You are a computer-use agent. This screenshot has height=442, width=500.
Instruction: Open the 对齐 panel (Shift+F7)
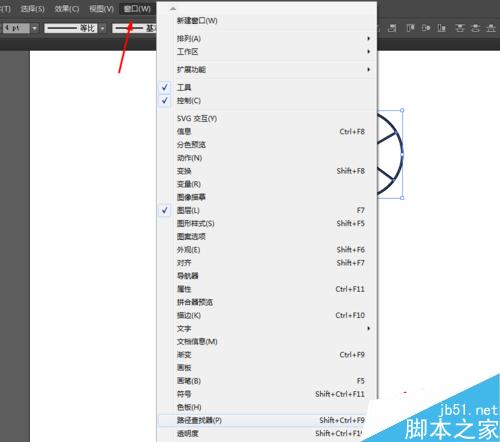[x=267, y=263]
